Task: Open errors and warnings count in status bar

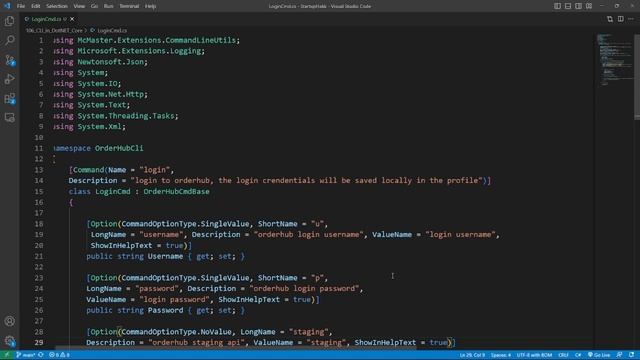Action: (x=59, y=355)
